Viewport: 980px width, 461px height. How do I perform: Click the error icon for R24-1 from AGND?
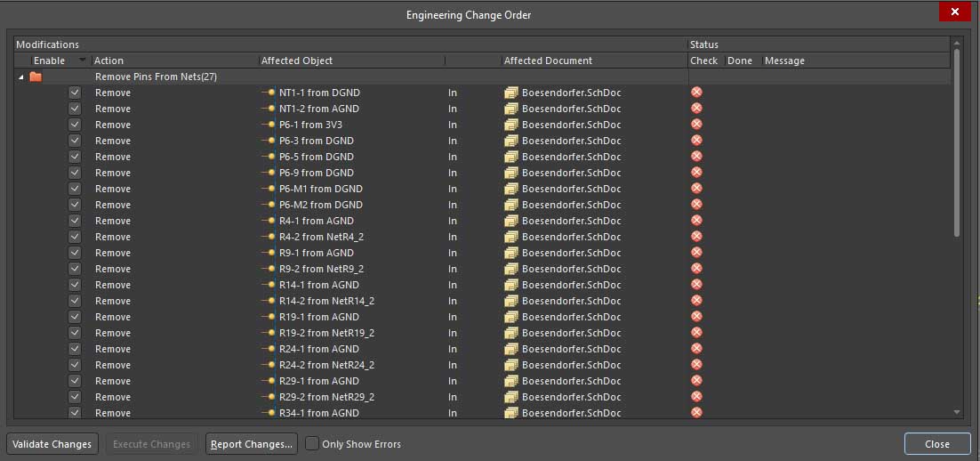[x=696, y=349]
